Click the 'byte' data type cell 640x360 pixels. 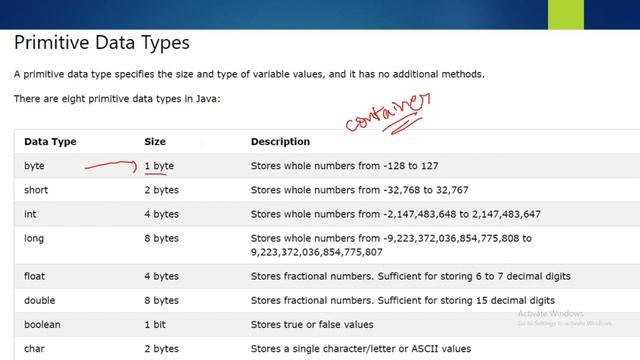34,166
